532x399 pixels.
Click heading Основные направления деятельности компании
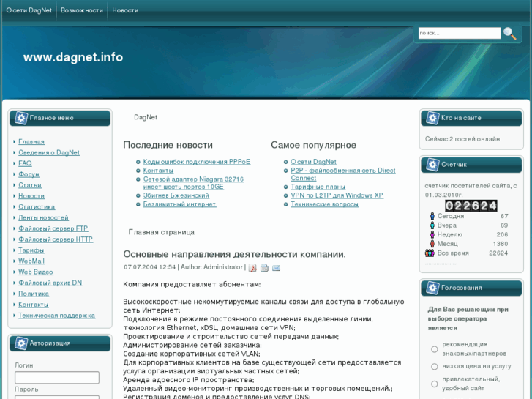pos(234,254)
